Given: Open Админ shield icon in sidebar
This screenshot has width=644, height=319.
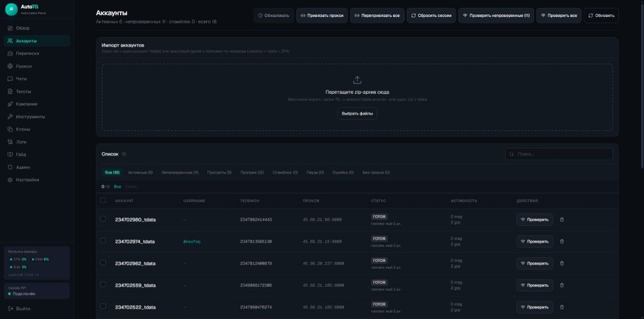Looking at the screenshot, I should [x=10, y=167].
